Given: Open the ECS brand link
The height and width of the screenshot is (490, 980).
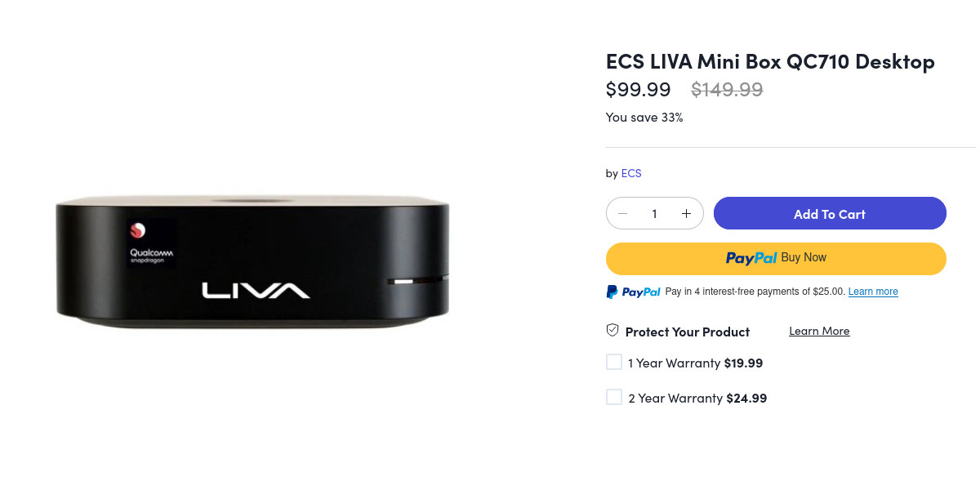Looking at the screenshot, I should click(631, 173).
